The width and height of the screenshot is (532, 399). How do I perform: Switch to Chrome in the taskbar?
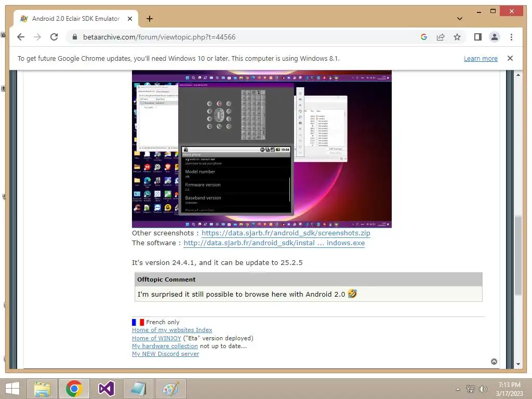coord(74,389)
